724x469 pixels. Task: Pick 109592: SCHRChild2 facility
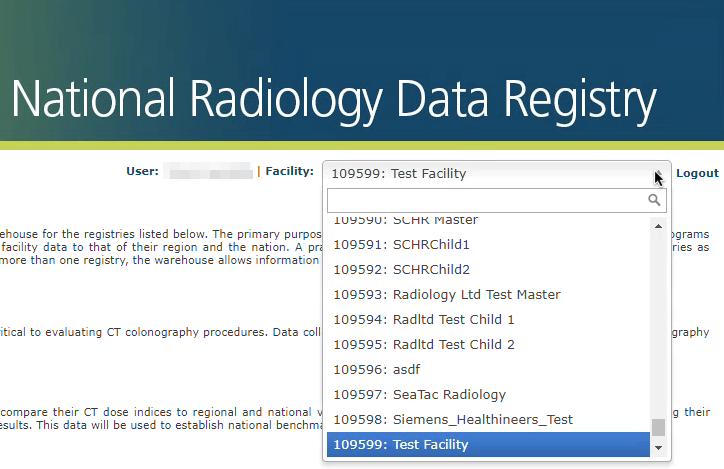[x=488, y=269]
